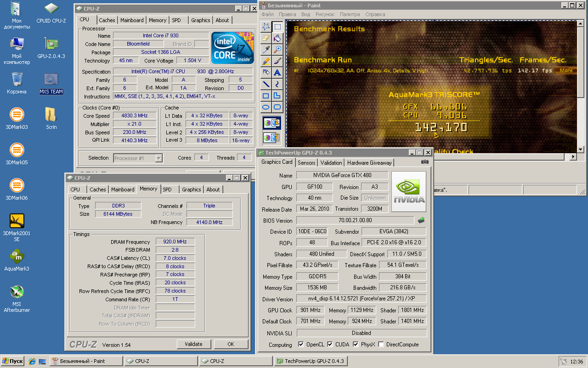Click the Paint horizontal scrollbar right arrow
This screenshot has width=588, height=368.
(573, 157)
